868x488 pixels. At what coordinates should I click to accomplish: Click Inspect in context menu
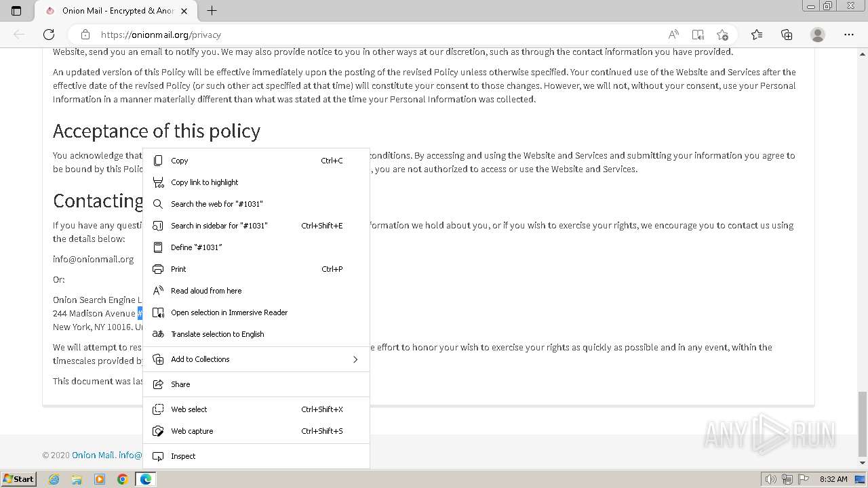point(256,456)
